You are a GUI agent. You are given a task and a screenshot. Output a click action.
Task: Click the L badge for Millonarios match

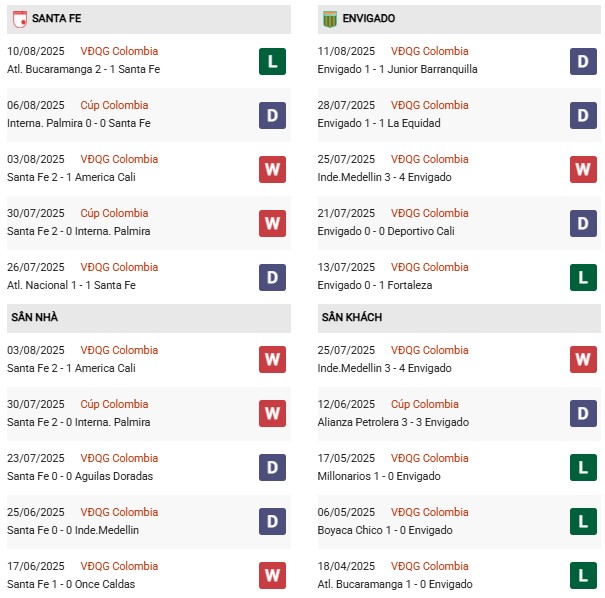(x=584, y=468)
